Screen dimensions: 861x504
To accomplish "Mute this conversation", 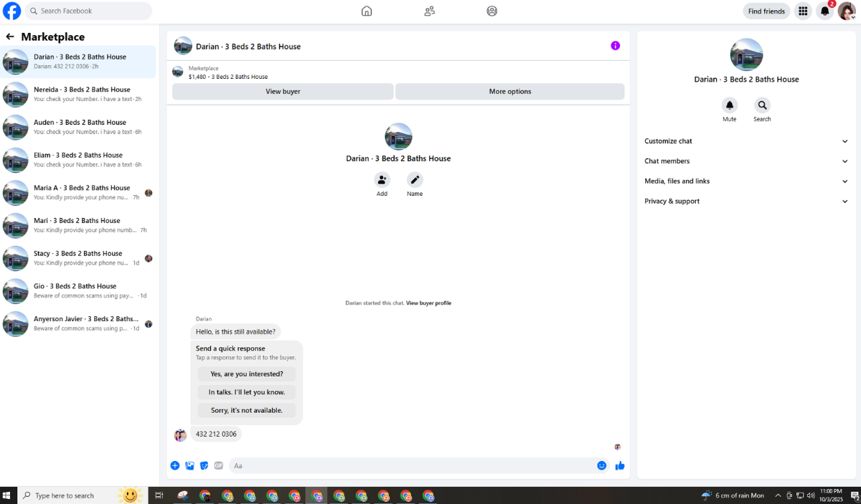I will click(730, 105).
